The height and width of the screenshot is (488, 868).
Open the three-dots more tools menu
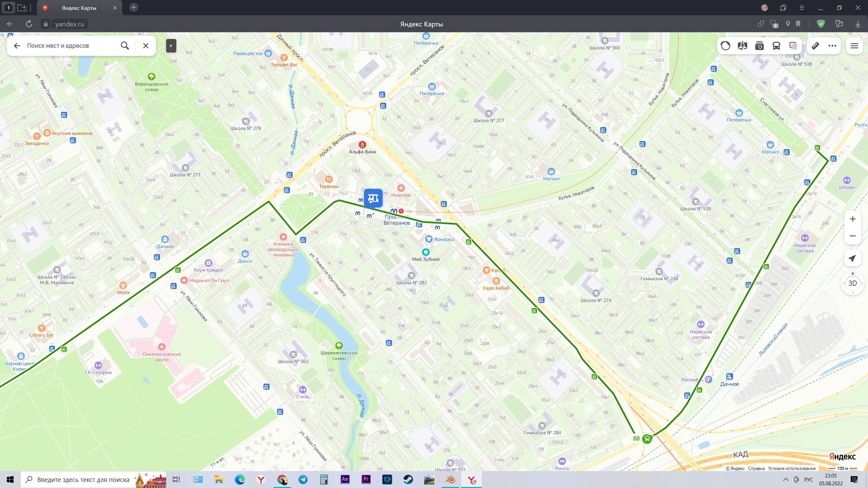tap(832, 46)
